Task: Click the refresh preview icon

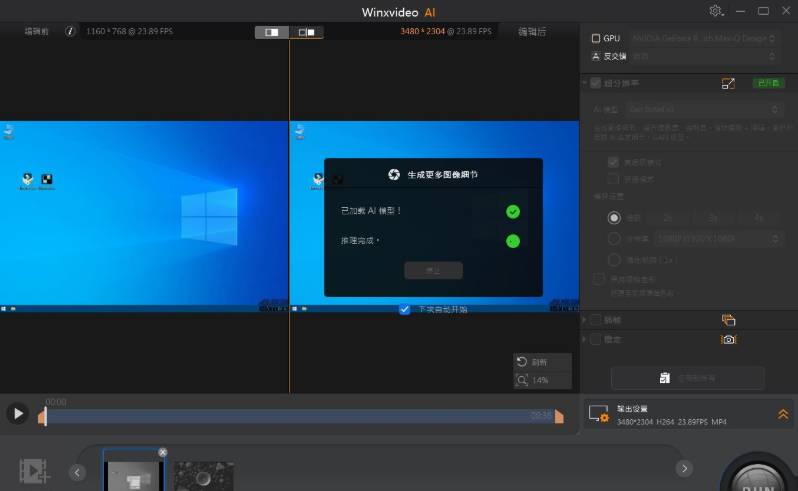Action: pyautogui.click(x=522, y=362)
